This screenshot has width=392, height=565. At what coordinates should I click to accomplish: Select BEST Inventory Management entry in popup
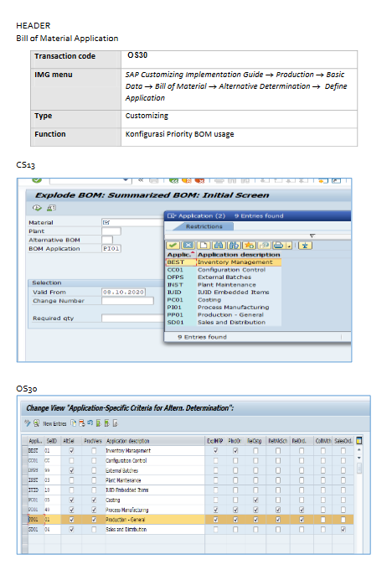pos(224,262)
